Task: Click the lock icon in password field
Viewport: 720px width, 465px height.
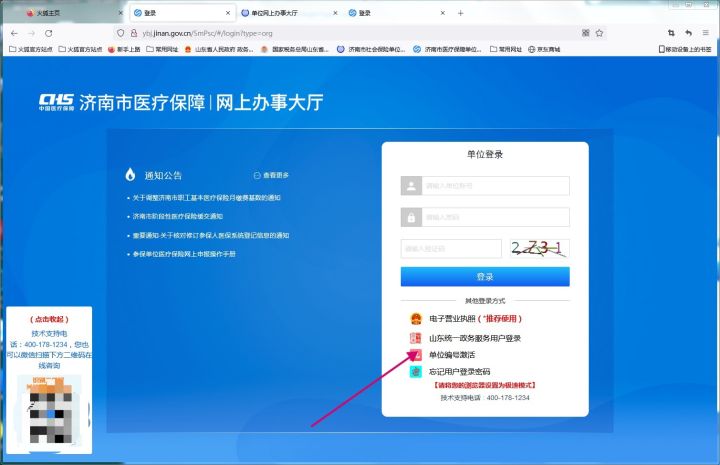Action: [x=411, y=217]
